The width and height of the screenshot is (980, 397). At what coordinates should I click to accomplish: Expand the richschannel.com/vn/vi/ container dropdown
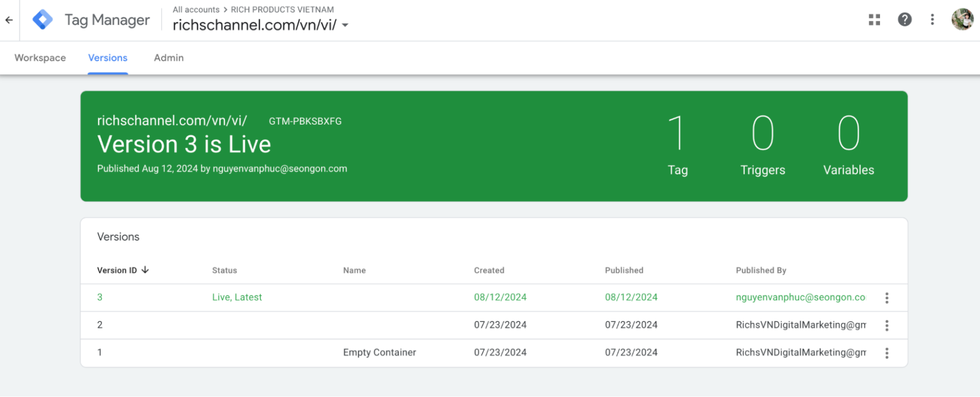tap(345, 25)
